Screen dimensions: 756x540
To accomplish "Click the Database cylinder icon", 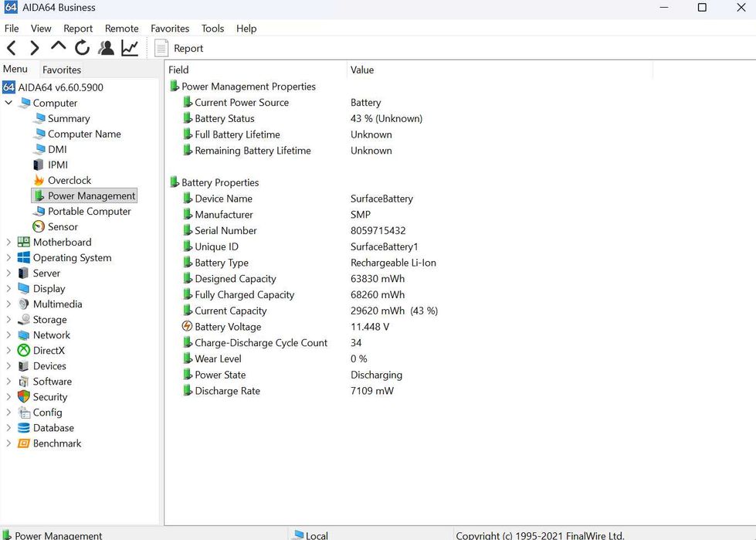I will pyautogui.click(x=24, y=428).
